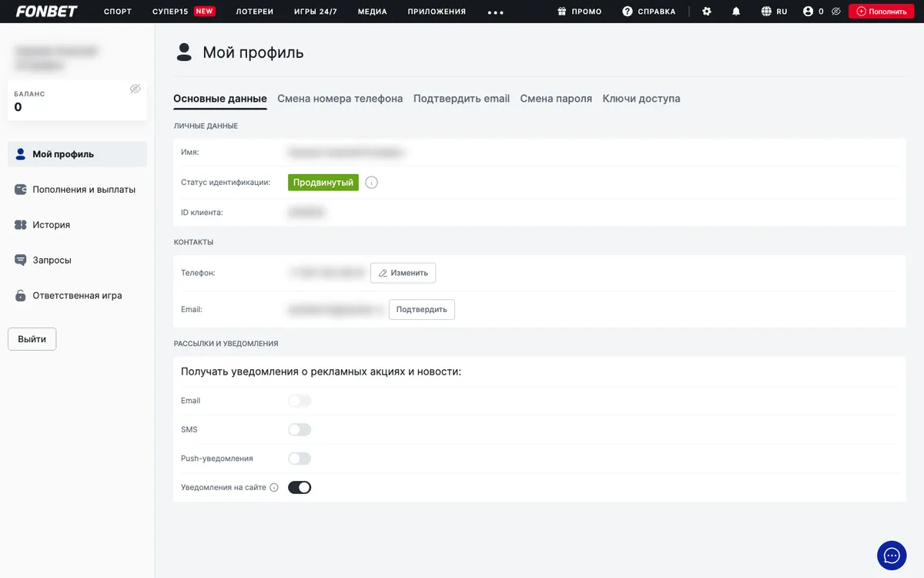Image resolution: width=924 pixels, height=578 pixels.
Task: Click the question mark help icon
Action: (x=628, y=12)
